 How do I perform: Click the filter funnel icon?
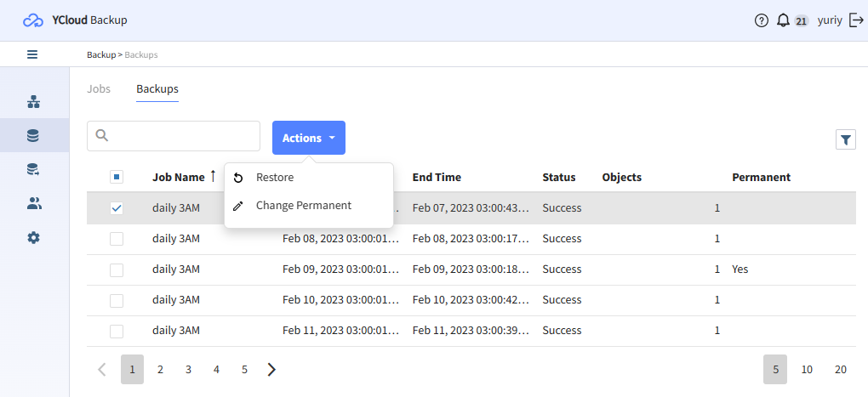845,139
